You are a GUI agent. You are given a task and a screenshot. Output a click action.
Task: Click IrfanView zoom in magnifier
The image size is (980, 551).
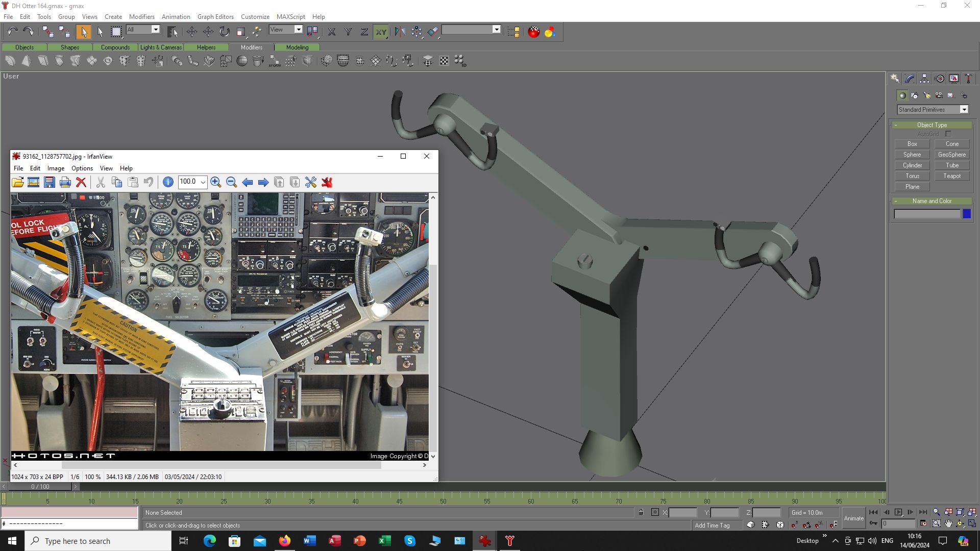[215, 182]
